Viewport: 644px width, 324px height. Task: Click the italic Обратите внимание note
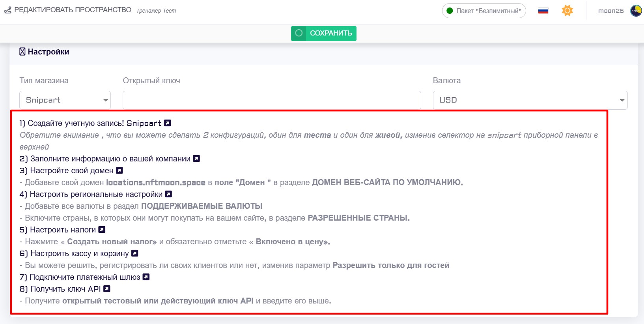[309, 141]
